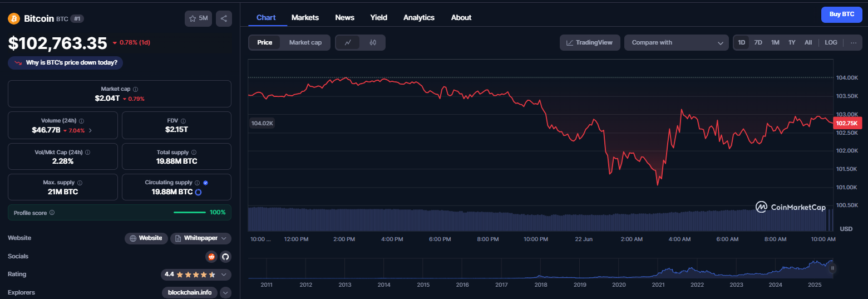Expand the Whitepaper dropdown
Image resolution: width=868 pixels, height=299 pixels.
point(201,238)
